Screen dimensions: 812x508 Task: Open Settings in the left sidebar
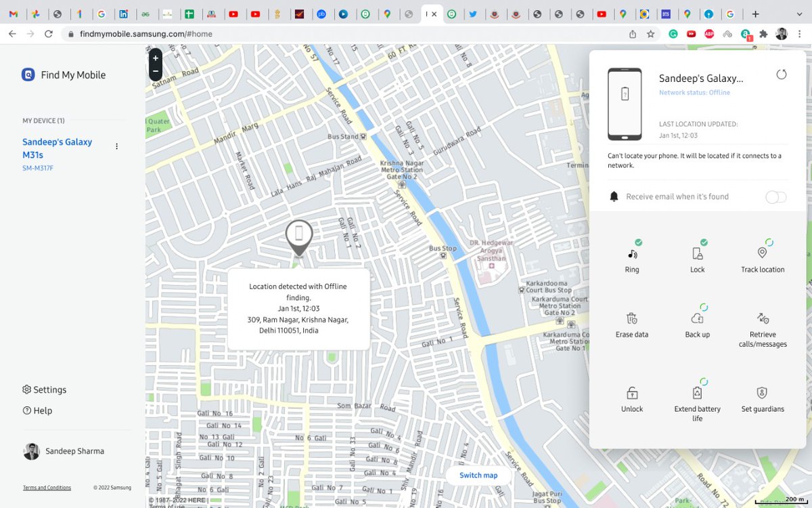tap(45, 390)
